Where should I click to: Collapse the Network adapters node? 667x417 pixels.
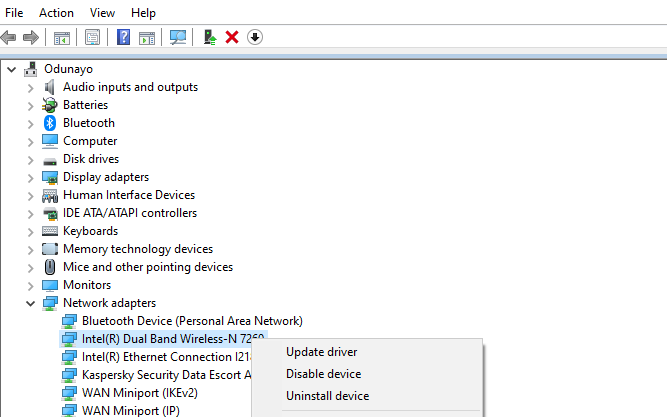(31, 303)
